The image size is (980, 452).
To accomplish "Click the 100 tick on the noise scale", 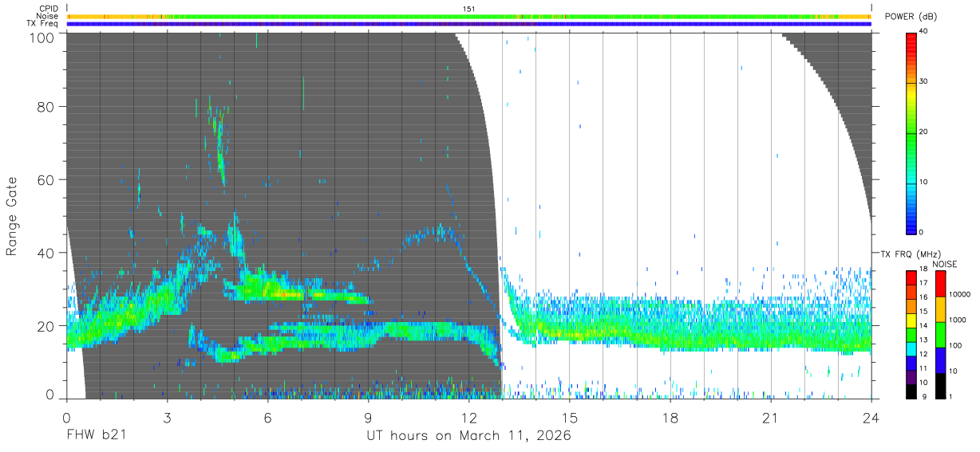I will [955, 345].
